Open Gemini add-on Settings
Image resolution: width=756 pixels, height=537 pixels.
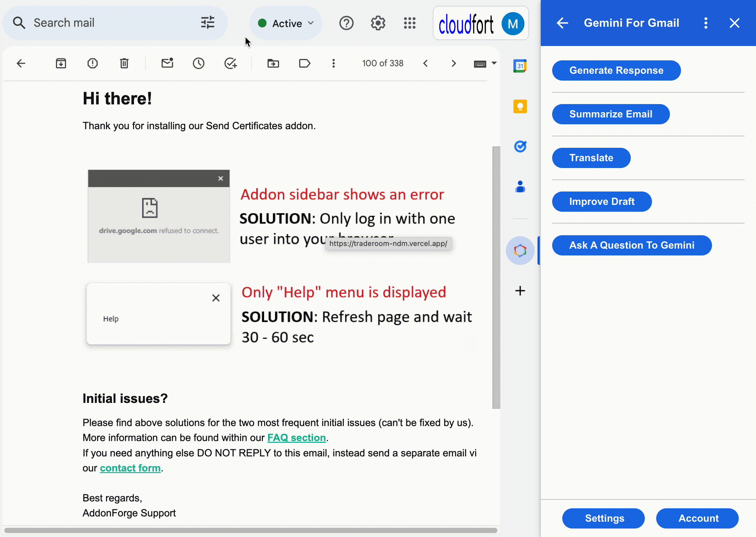[x=603, y=518]
